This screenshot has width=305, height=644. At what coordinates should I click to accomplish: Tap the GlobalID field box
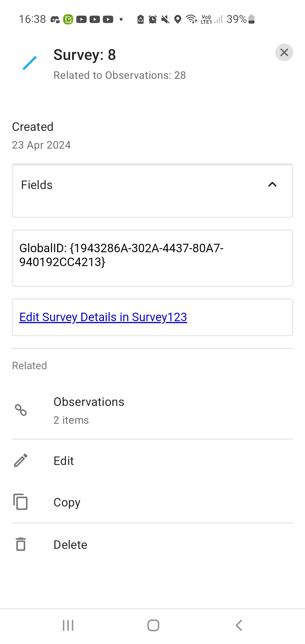tap(152, 258)
